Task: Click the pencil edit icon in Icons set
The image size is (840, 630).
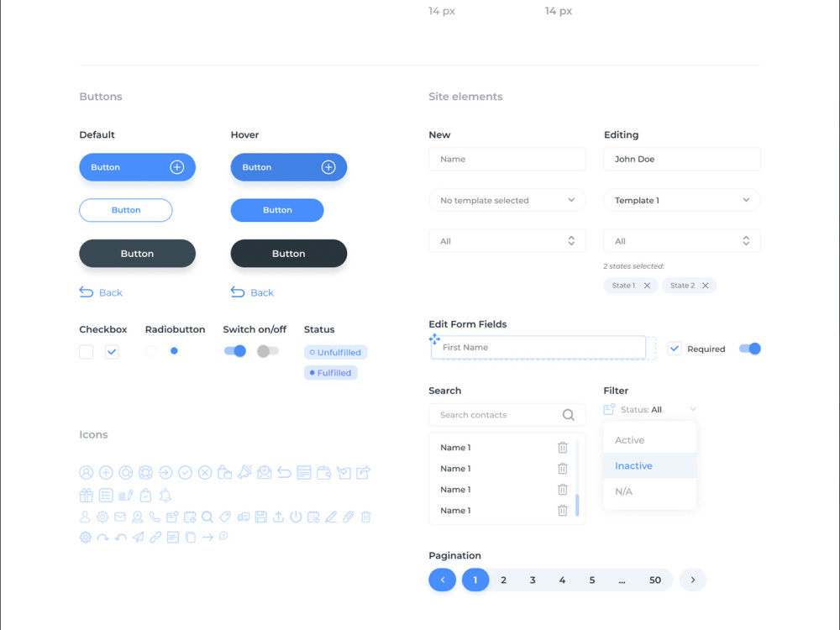Action: [331, 517]
